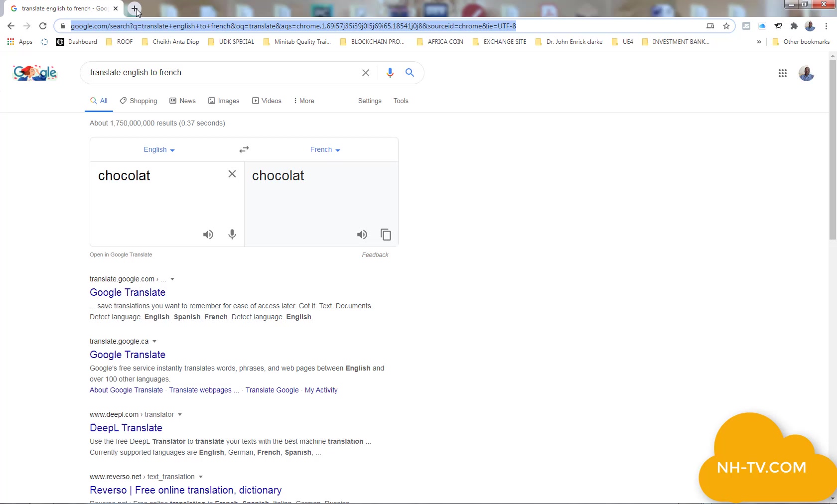837x504 pixels.
Task: Show more bookmarks chevron
Action: click(759, 42)
